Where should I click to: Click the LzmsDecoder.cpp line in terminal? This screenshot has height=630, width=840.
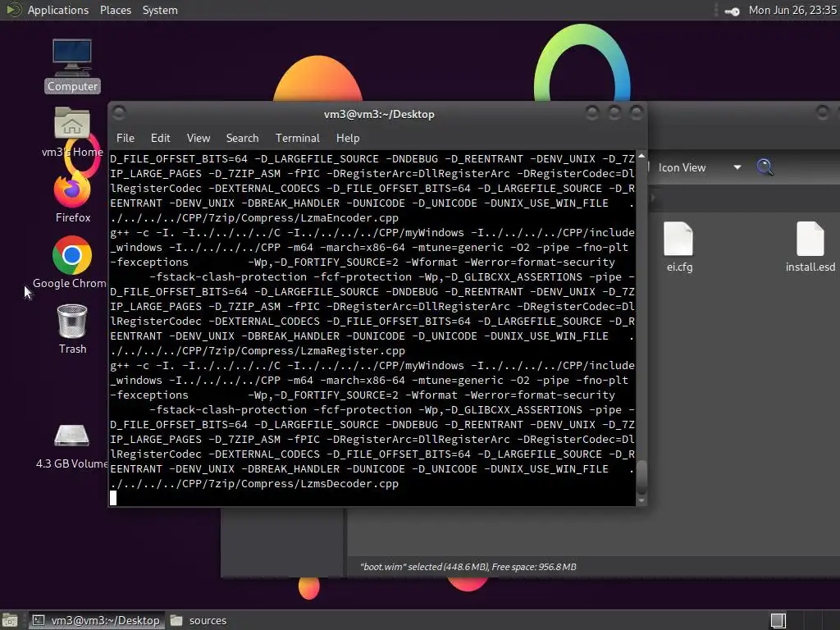click(254, 484)
